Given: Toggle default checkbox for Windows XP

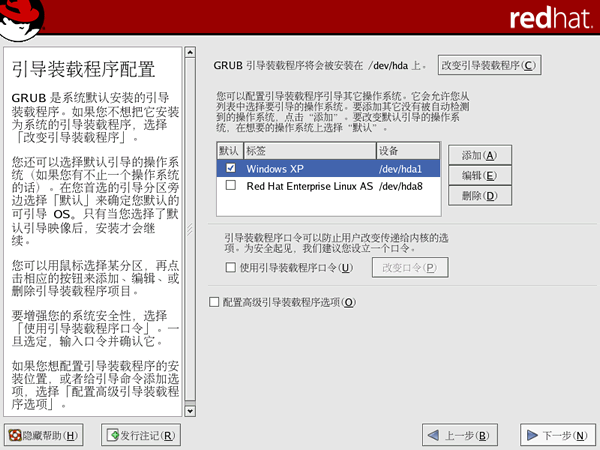Looking at the screenshot, I should point(231,168).
